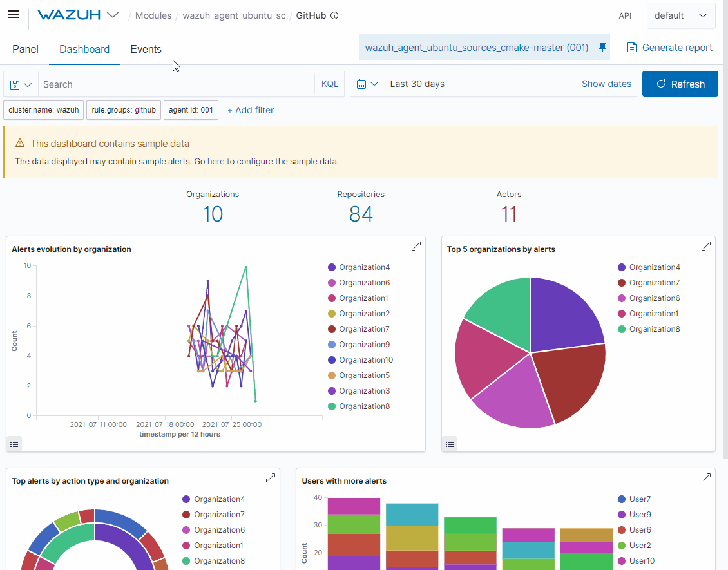Click Organization8 in Top 5 organizations legend
The width and height of the screenshot is (728, 570).
pos(649,329)
